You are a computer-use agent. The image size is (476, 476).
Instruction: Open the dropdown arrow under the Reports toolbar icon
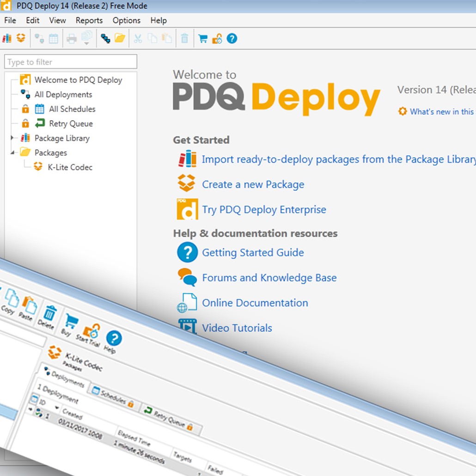tap(86, 44)
